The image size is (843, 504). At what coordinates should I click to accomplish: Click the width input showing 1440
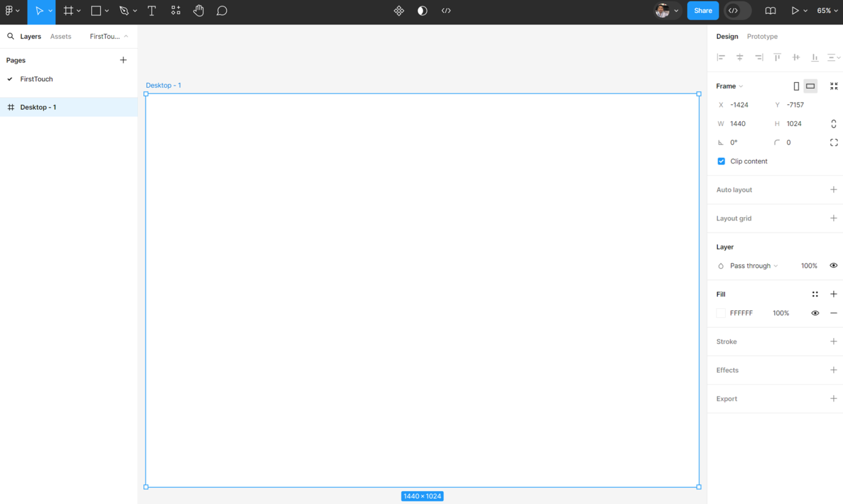point(741,123)
